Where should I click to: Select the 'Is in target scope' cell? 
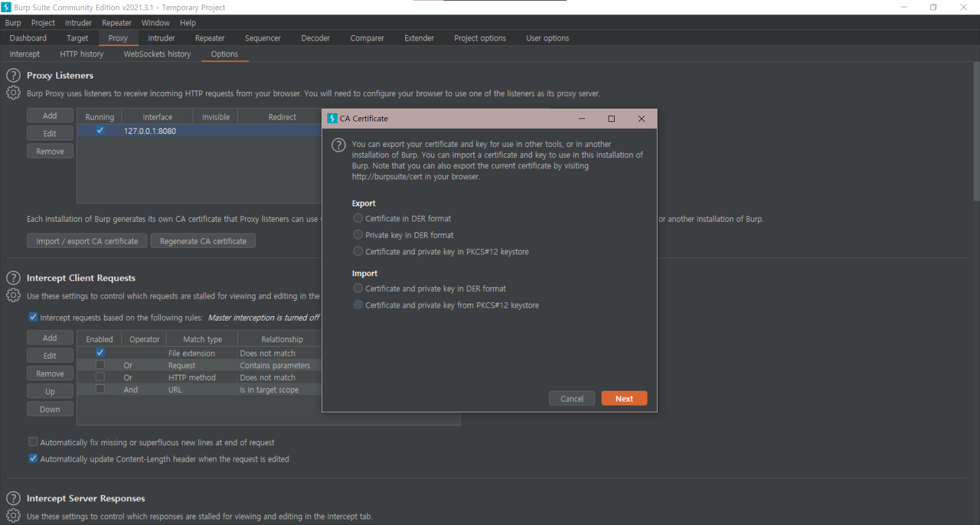click(279, 390)
